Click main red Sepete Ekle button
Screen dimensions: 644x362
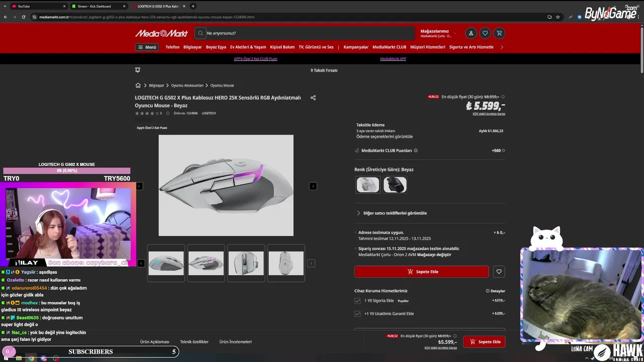pos(422,271)
